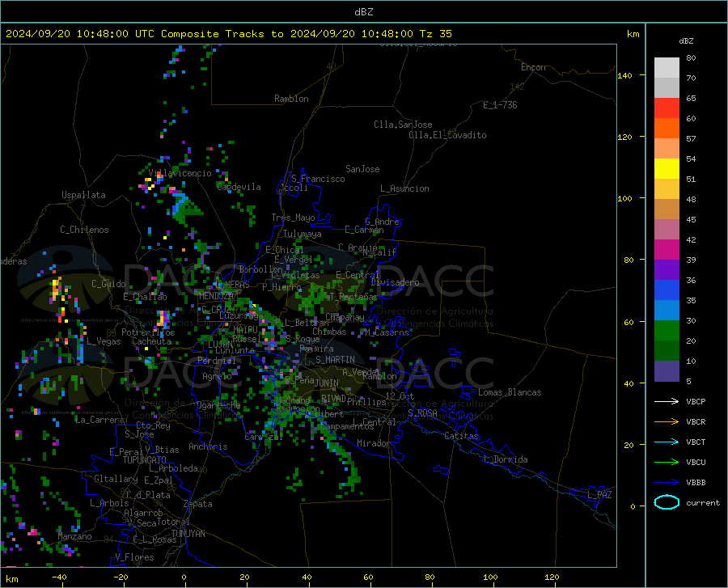Click the Mirador place label

[373, 443]
